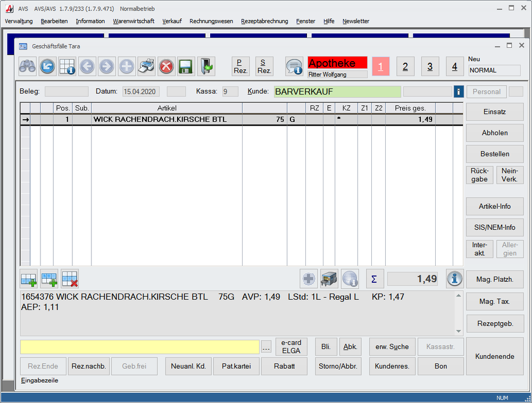Switch to customer slot 2

pyautogui.click(x=405, y=66)
